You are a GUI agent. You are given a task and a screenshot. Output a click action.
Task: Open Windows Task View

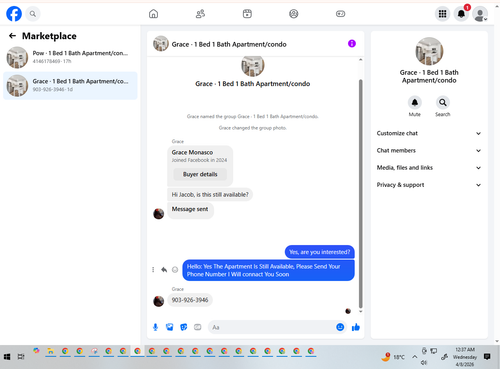click(x=21, y=357)
